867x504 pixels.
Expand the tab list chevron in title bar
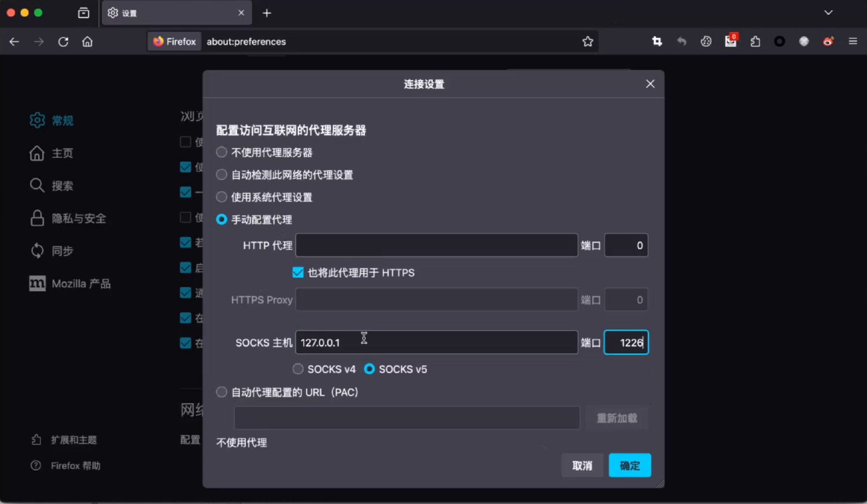[x=828, y=13]
